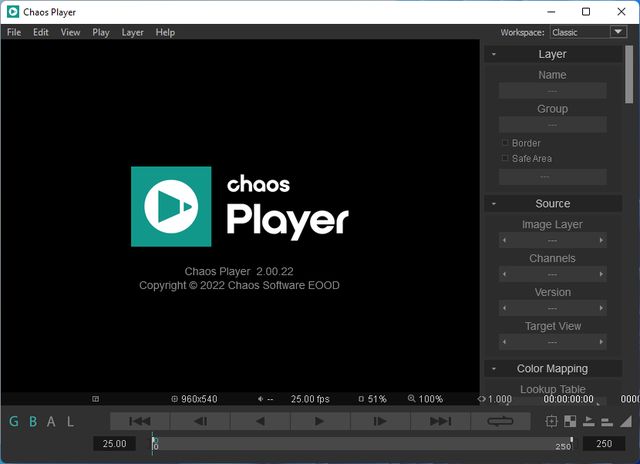The image size is (640, 464).
Task: Enable the Border checkbox
Action: [x=505, y=143]
